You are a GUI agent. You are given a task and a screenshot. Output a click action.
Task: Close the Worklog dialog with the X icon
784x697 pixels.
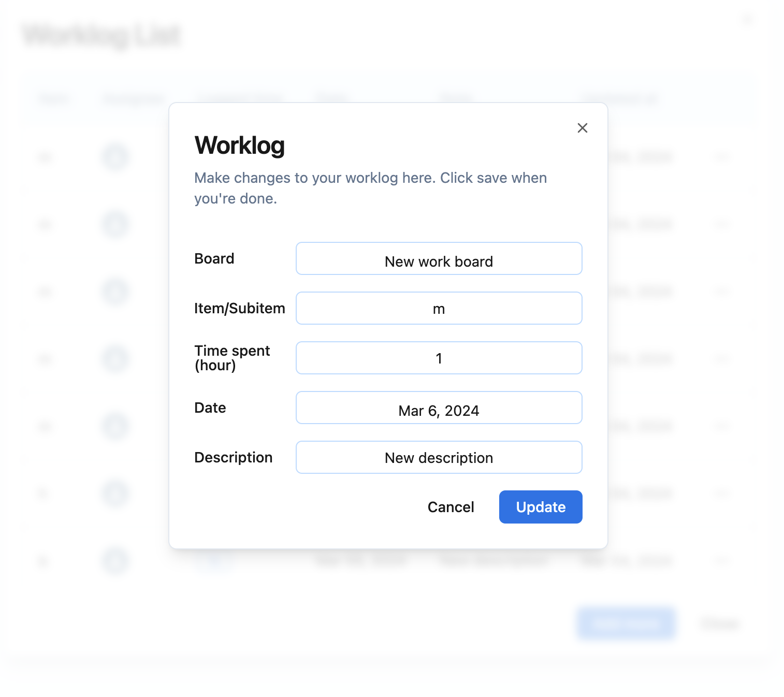pyautogui.click(x=582, y=128)
